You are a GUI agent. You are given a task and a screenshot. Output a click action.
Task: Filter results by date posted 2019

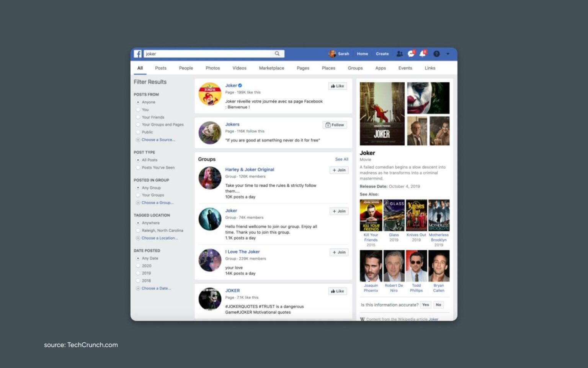click(x=138, y=273)
